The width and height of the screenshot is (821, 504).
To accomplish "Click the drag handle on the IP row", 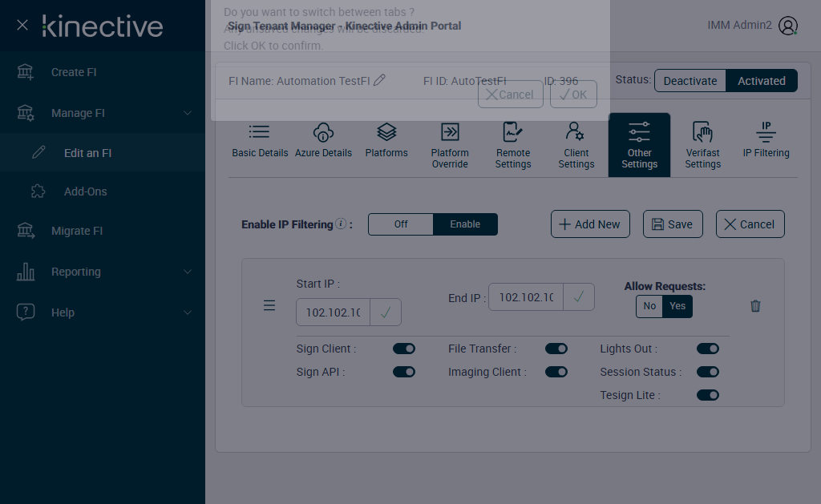I will click(x=269, y=305).
